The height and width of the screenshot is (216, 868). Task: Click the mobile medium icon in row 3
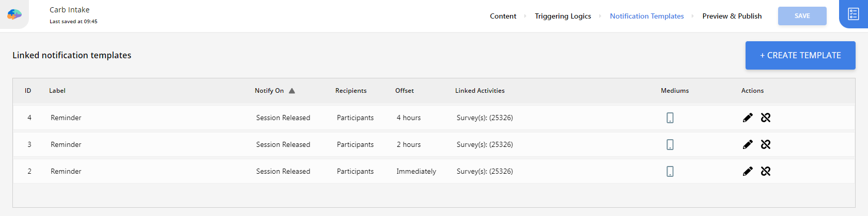[x=670, y=145]
